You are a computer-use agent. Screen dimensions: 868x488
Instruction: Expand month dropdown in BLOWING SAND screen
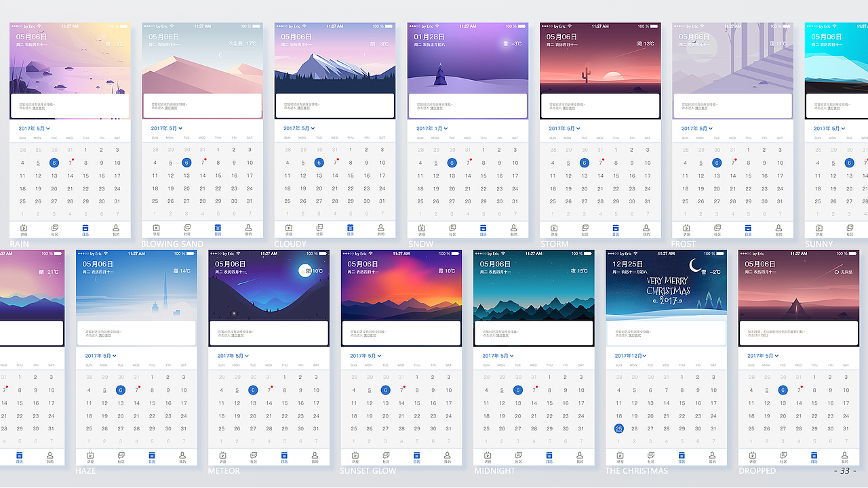click(167, 128)
